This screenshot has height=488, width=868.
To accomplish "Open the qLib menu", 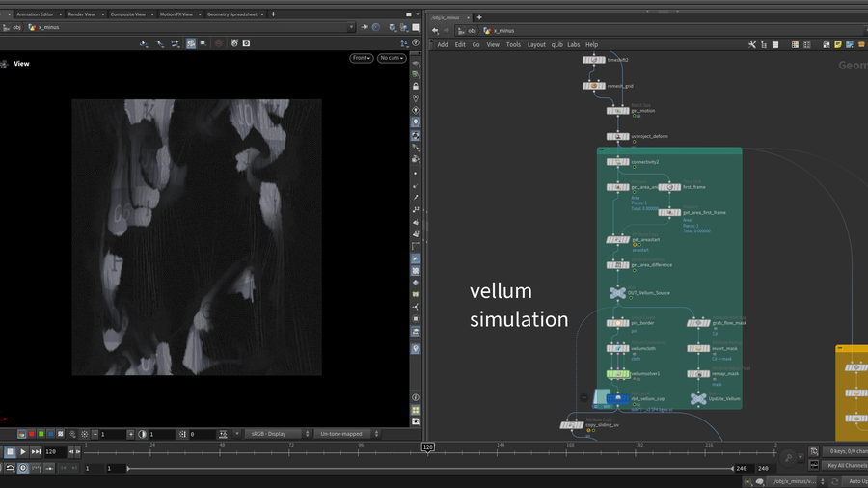I will (x=556, y=44).
